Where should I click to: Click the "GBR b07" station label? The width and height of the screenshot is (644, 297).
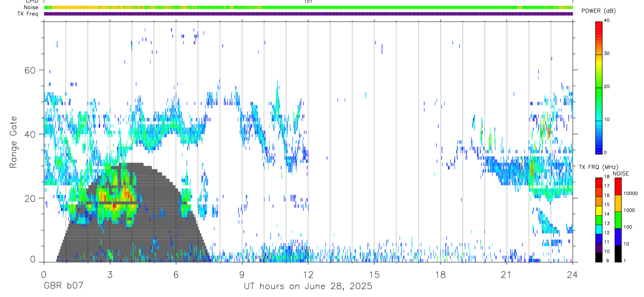[62, 287]
